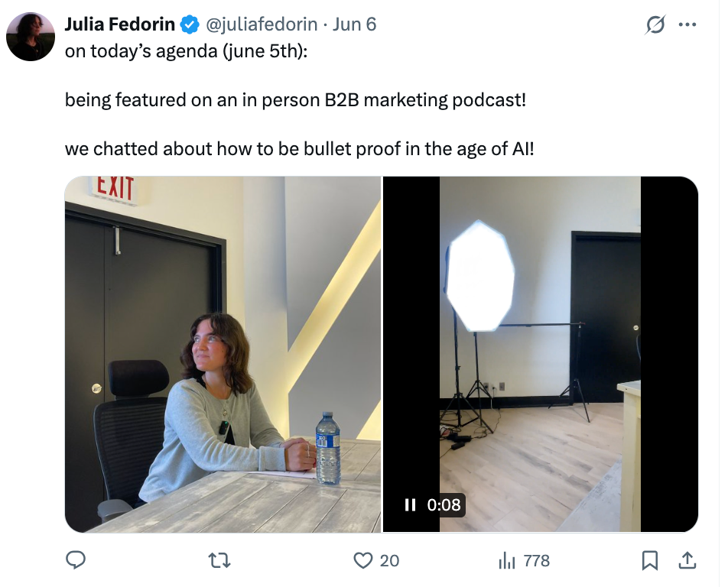Open the three-dot More options menu
Screen dimensions: 728x587
coord(687,25)
